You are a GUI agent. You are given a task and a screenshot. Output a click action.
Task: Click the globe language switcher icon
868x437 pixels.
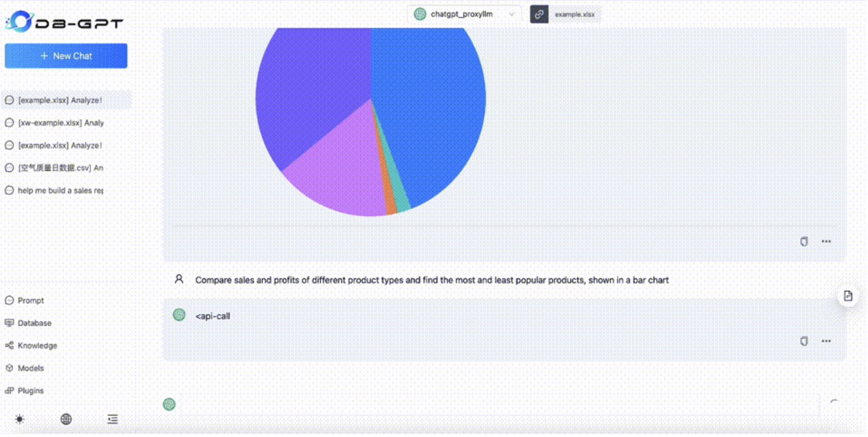click(x=66, y=419)
